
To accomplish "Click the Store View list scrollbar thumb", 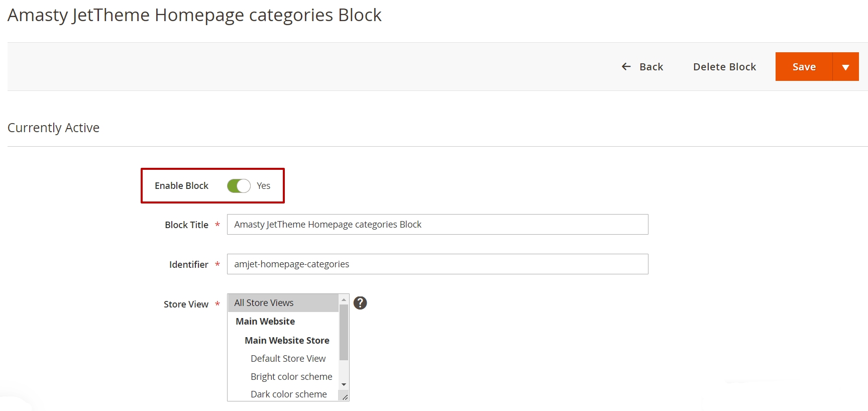I will click(x=344, y=332).
